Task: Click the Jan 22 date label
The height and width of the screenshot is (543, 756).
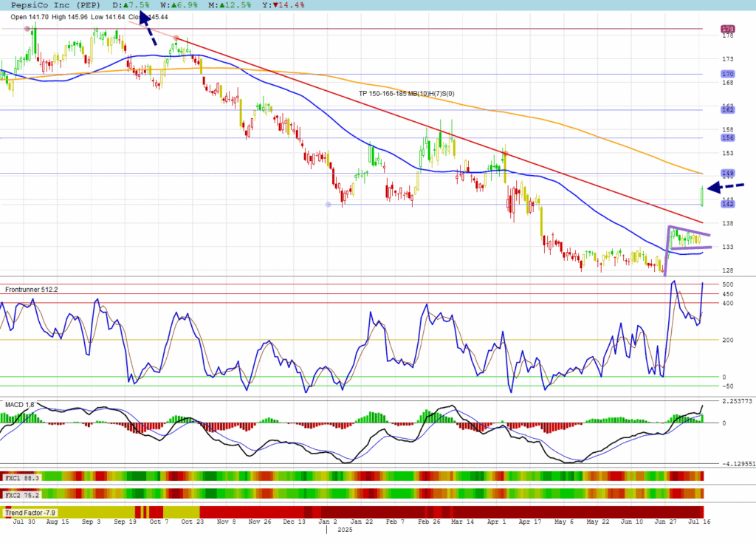Action: (362, 522)
